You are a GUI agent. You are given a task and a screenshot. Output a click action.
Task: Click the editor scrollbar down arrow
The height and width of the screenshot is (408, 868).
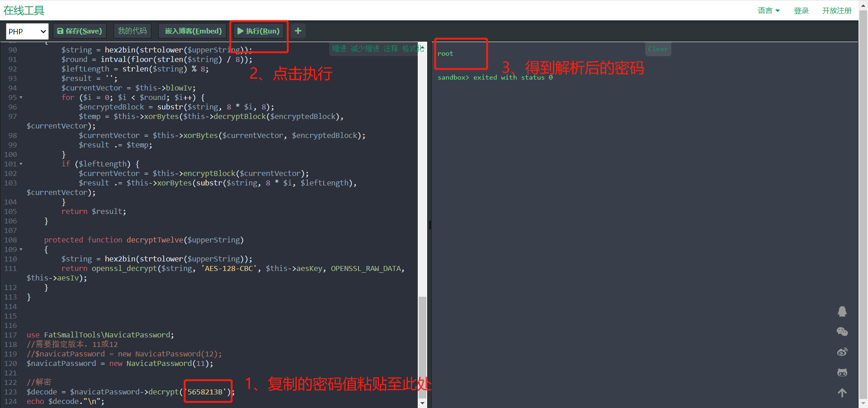pyautogui.click(x=422, y=403)
